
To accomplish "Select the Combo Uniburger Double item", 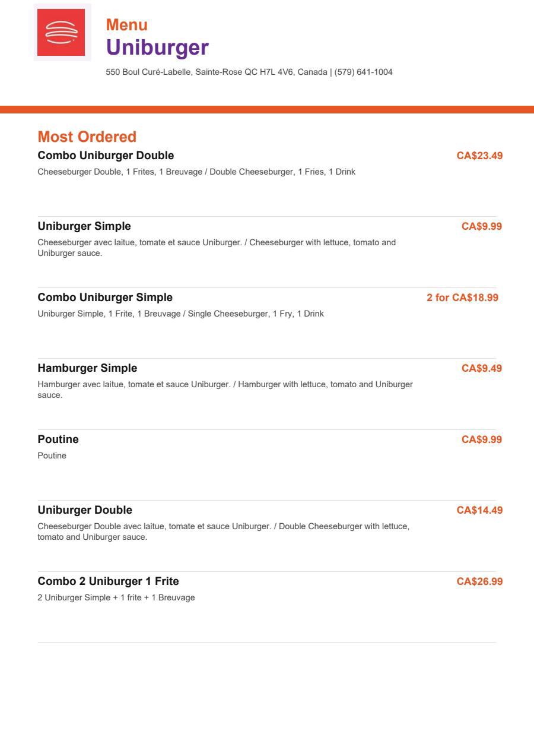I will [106, 156].
